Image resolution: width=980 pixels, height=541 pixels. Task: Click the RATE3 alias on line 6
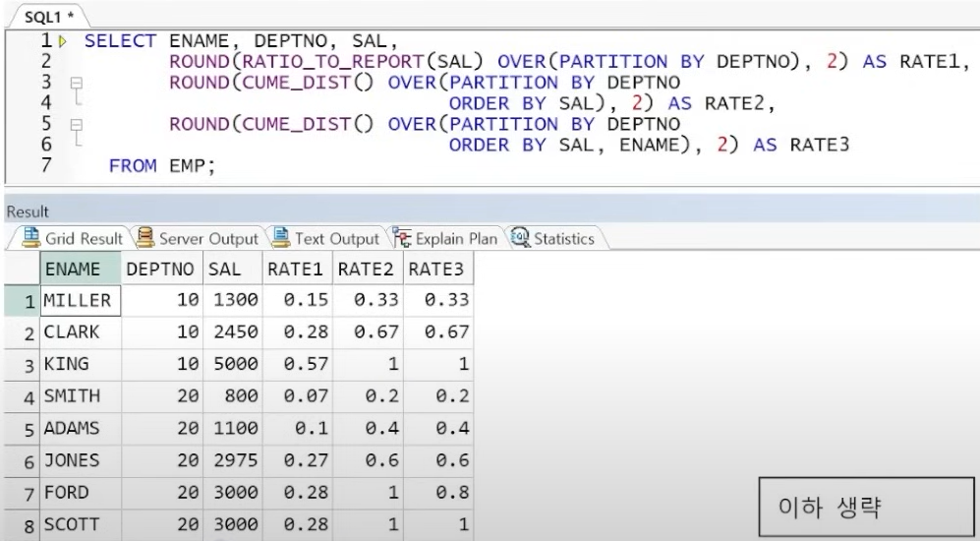(820, 146)
